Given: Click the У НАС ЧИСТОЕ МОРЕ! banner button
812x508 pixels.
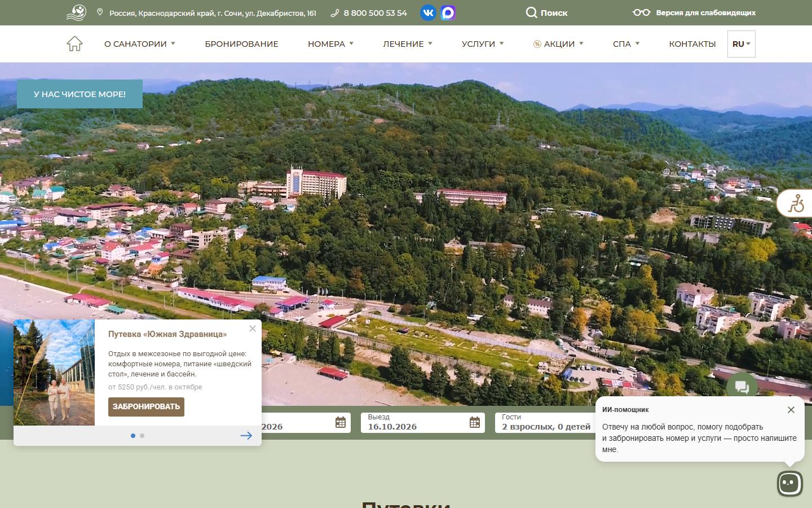Looking at the screenshot, I should click(80, 94).
